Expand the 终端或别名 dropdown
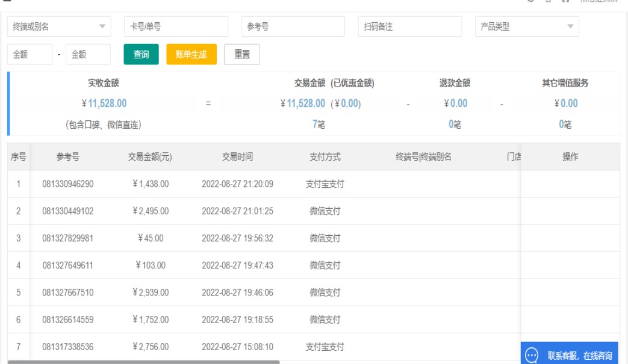Viewport: 628px width, 364px height. tap(59, 26)
